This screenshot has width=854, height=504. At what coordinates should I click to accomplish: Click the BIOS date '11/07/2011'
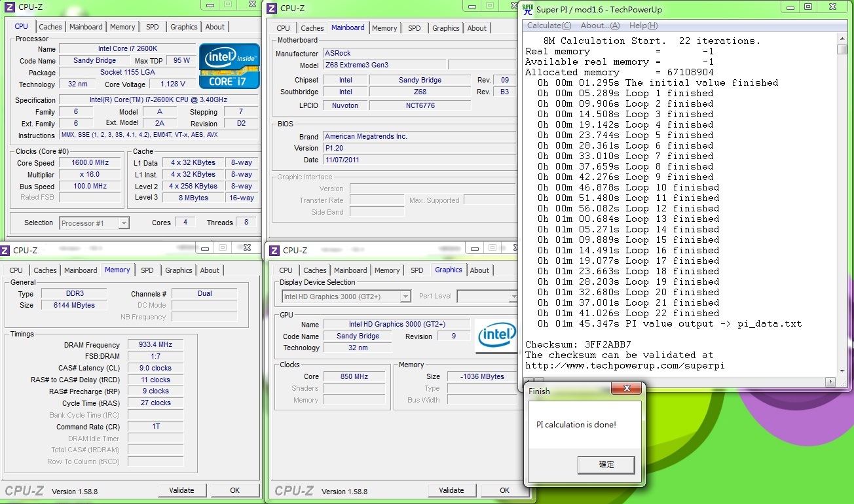pyautogui.click(x=420, y=160)
